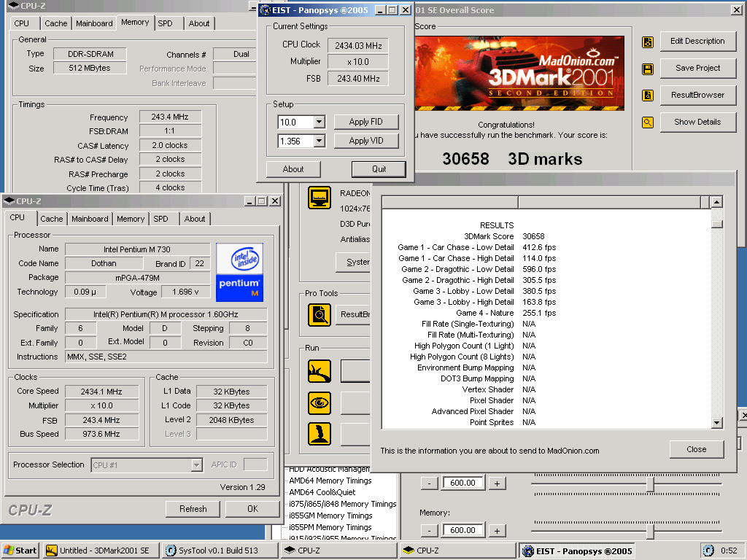Click the Pro Tools ResultBrowser icon
This screenshot has height=560, width=747.
(319, 314)
